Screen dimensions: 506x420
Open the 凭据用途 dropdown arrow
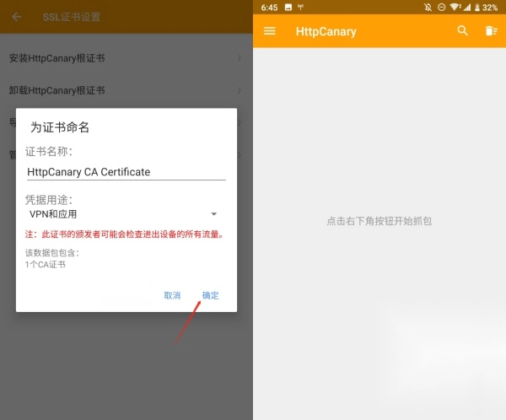[213, 214]
